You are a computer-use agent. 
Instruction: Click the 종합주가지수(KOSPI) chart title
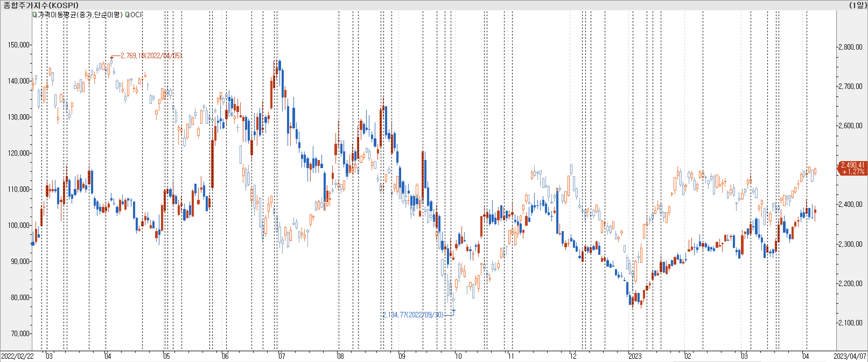point(41,5)
